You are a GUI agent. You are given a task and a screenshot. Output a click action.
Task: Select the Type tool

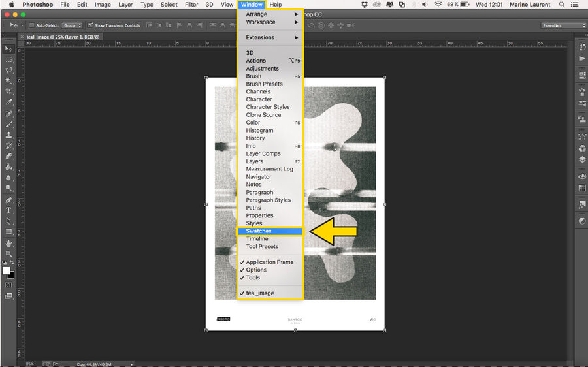point(8,210)
